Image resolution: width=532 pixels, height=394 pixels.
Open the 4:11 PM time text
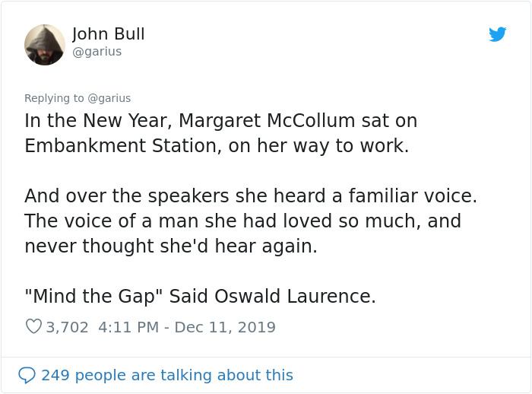coord(128,327)
